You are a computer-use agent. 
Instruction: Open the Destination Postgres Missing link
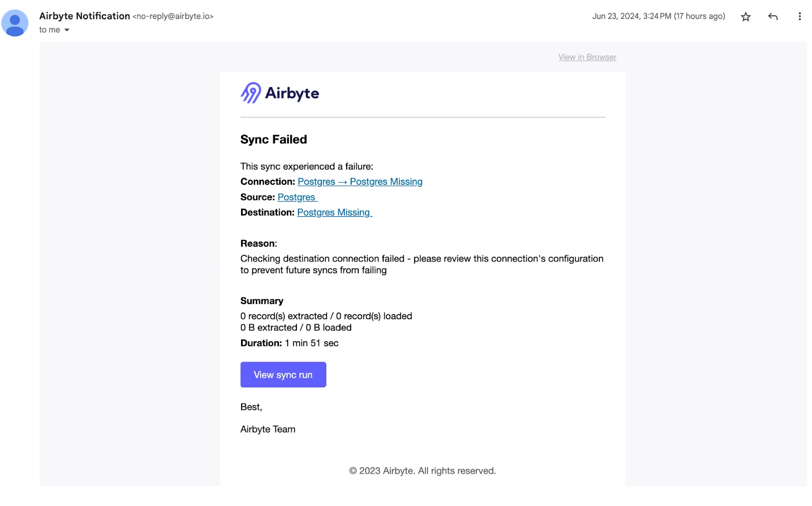pos(334,212)
